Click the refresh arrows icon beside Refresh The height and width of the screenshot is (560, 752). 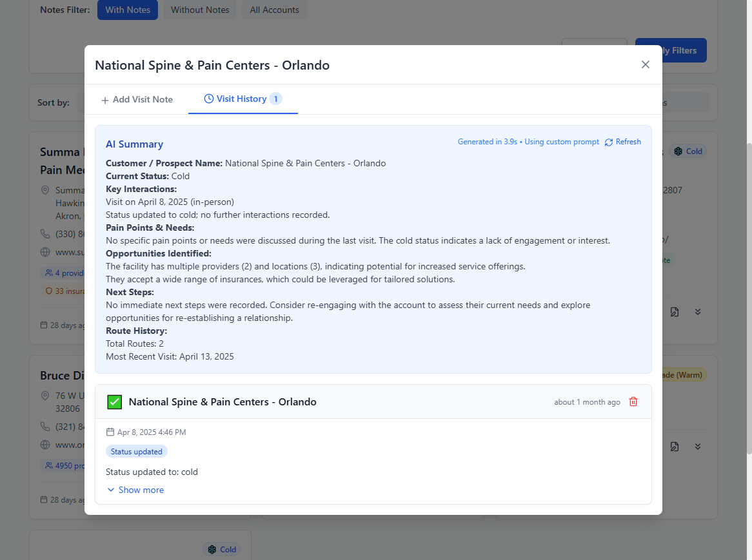pos(609,142)
